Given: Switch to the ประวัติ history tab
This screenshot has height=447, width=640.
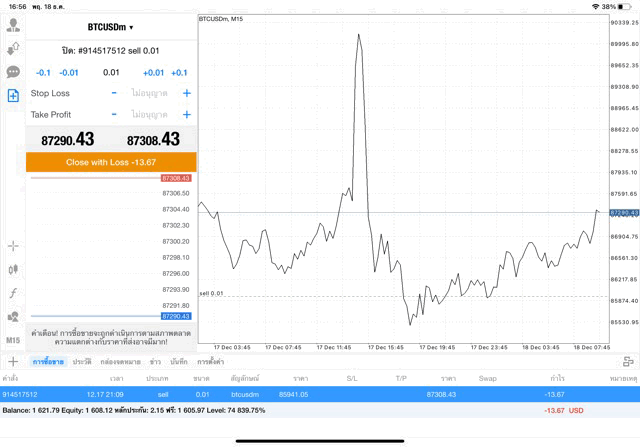Looking at the screenshot, I should point(81,361).
